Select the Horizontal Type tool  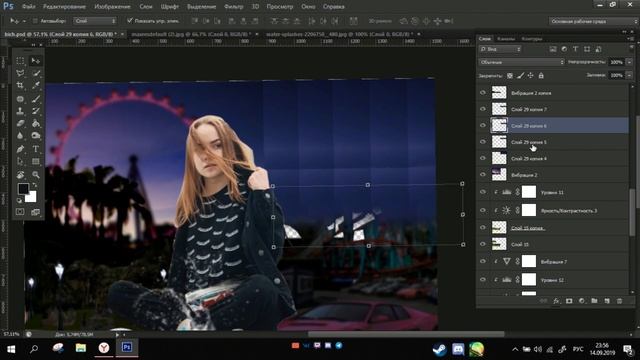click(x=36, y=149)
